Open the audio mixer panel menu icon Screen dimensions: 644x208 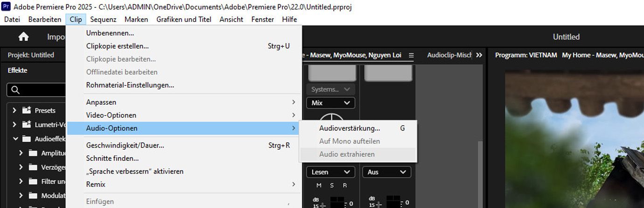click(411, 55)
